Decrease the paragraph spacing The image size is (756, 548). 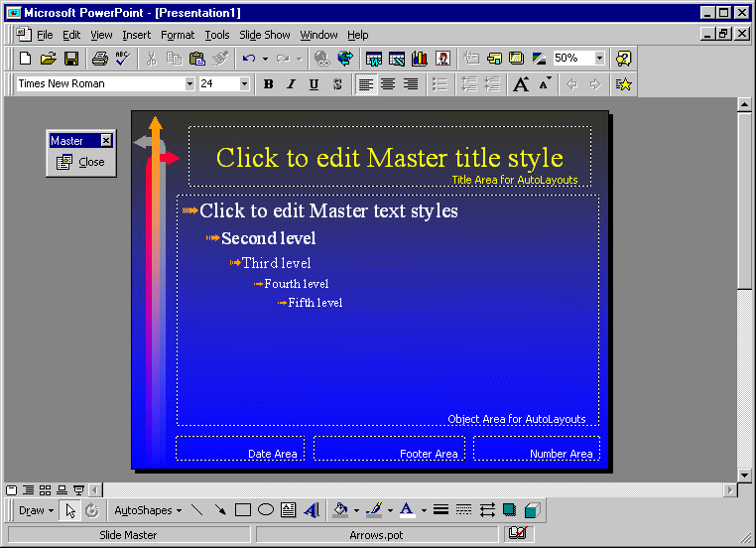491,84
